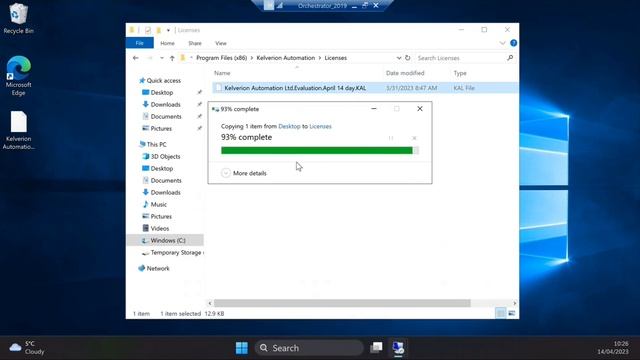This screenshot has width=640, height=360.
Task: Restore down the Orchestrator_2019 remote session
Action: [365, 5]
